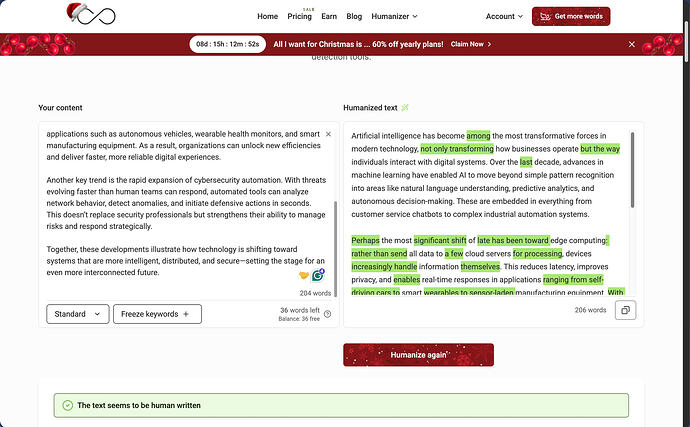The image size is (690, 427).
Task: Open the Home menu item
Action: coord(268,16)
